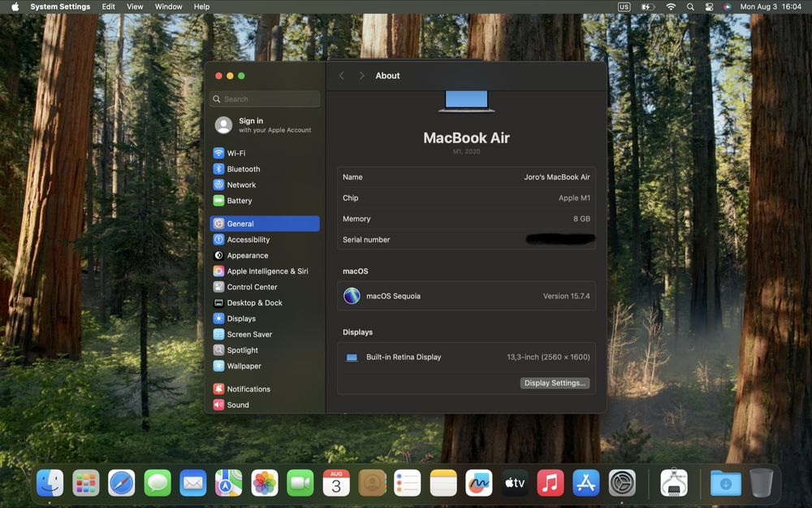Click the Apple M1 chip value

click(574, 198)
